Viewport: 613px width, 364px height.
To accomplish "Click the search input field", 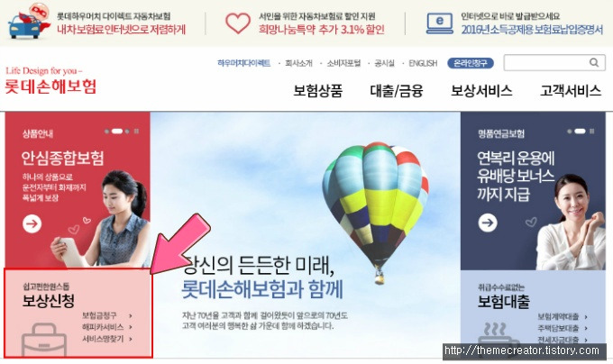I will coord(546,62).
